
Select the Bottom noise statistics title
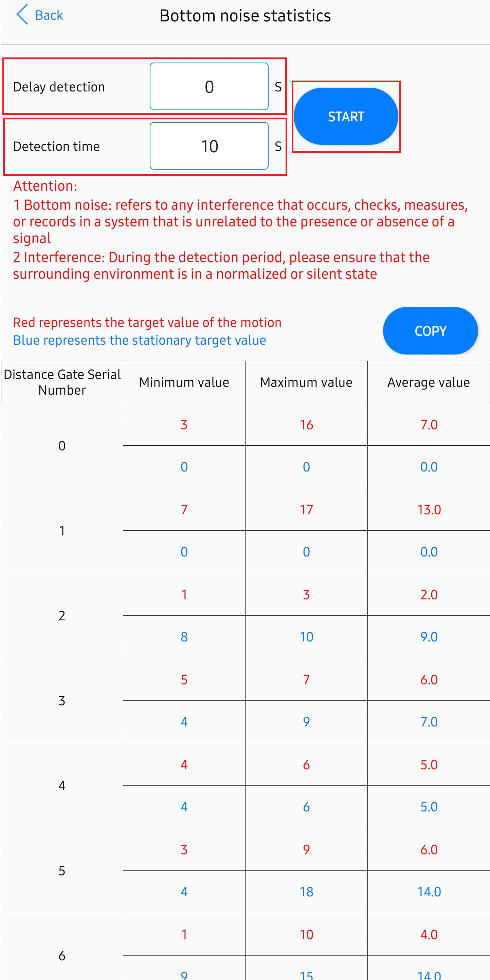(245, 16)
